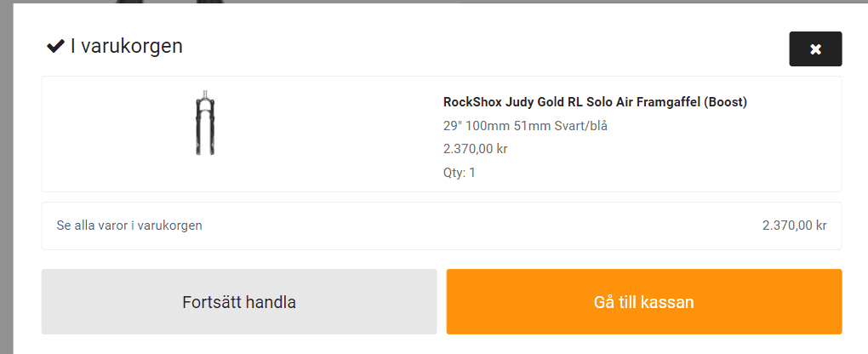
Task: Click blank modal area below the two buttons
Action: 442,345
